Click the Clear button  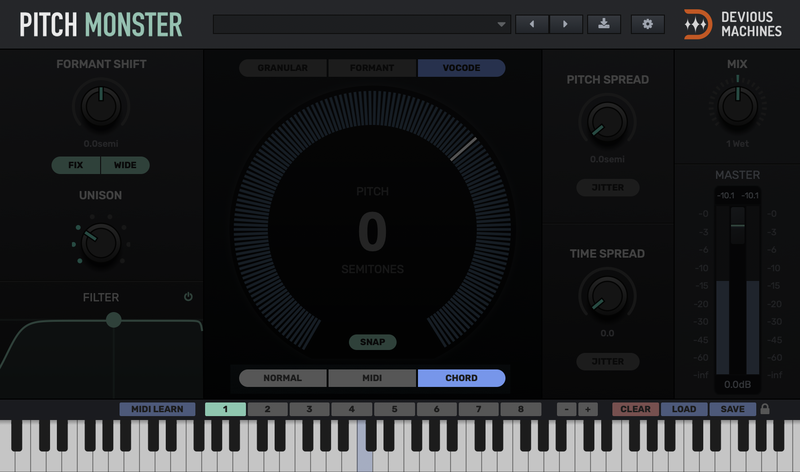(x=635, y=409)
